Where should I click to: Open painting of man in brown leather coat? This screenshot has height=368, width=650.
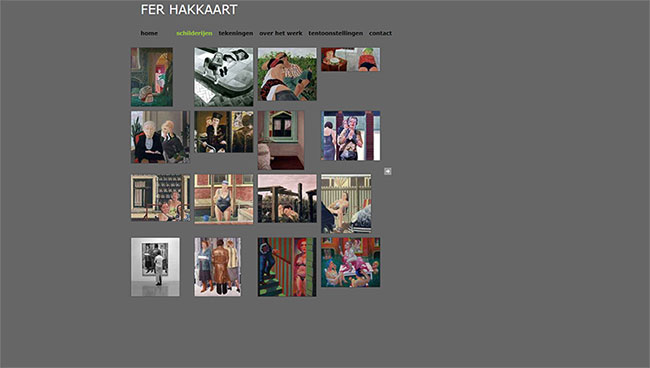pyautogui.click(x=218, y=267)
